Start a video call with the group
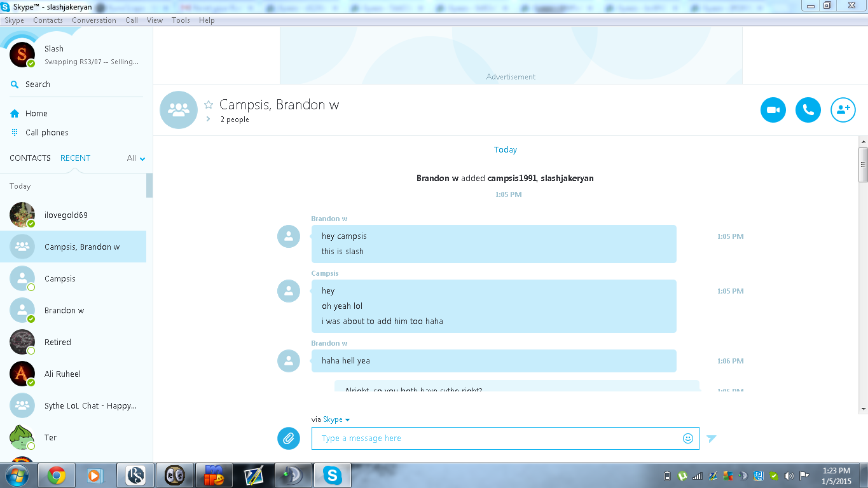Viewport: 868px width, 488px height. click(x=773, y=110)
